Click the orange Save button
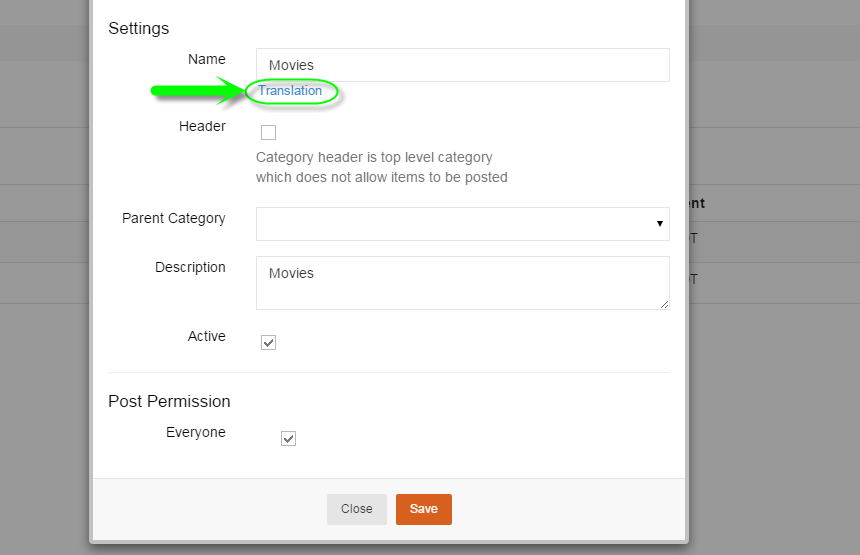860x555 pixels. (423, 509)
